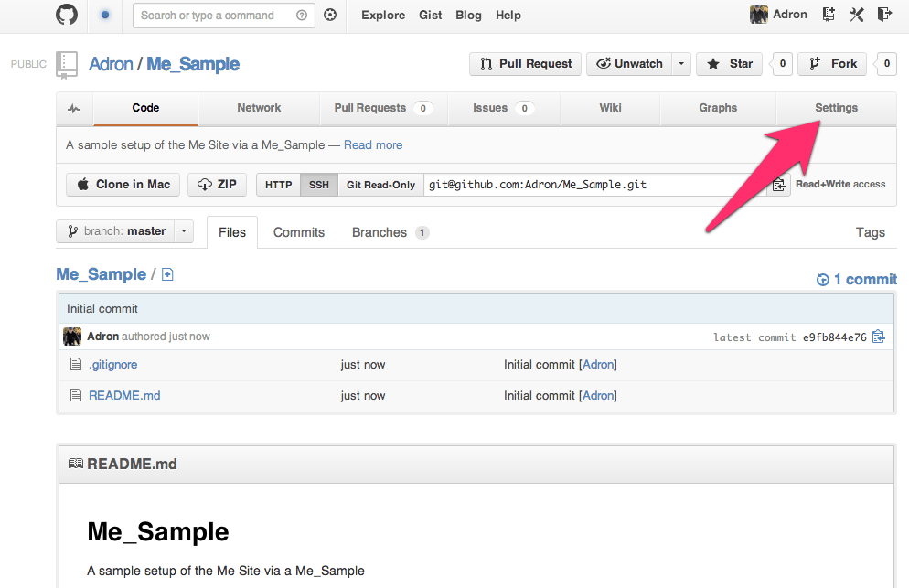Select the HTTP clone protocol
Screen dimensions: 909x588
click(278, 185)
